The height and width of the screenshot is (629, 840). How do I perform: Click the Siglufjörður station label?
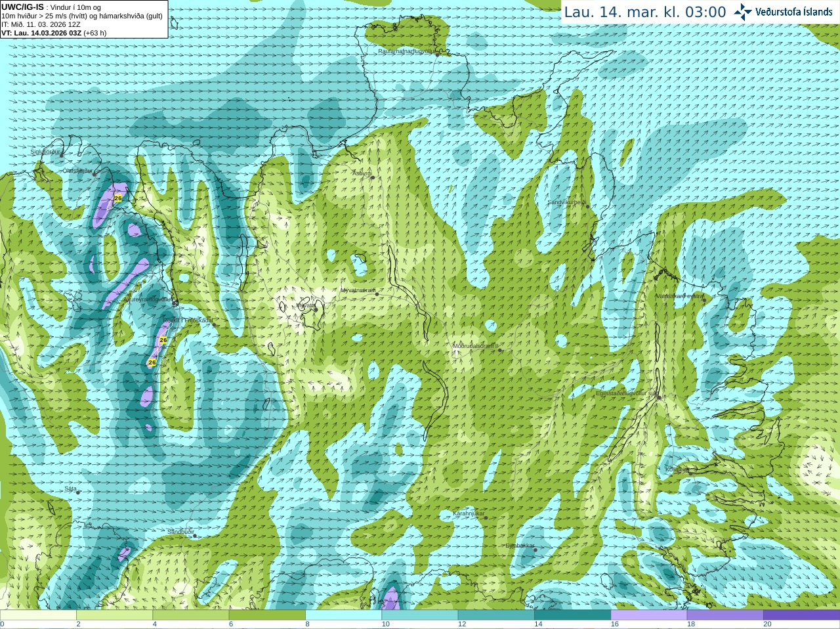click(45, 152)
